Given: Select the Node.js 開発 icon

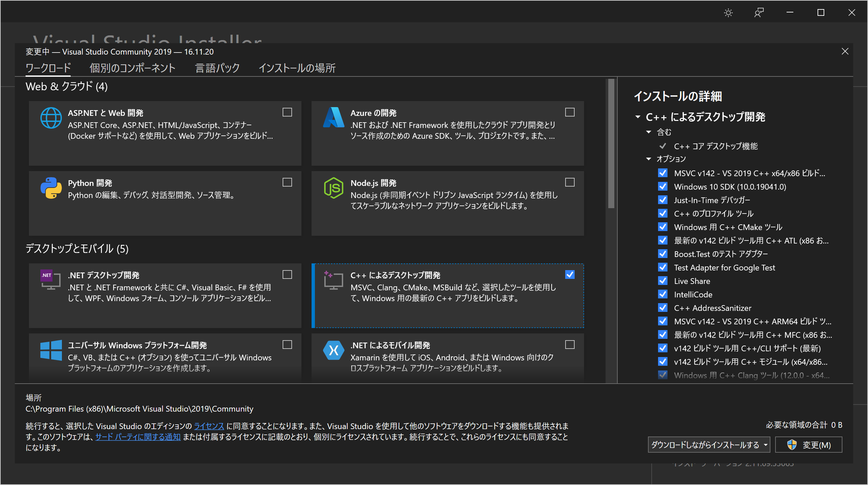Looking at the screenshot, I should pos(333,188).
